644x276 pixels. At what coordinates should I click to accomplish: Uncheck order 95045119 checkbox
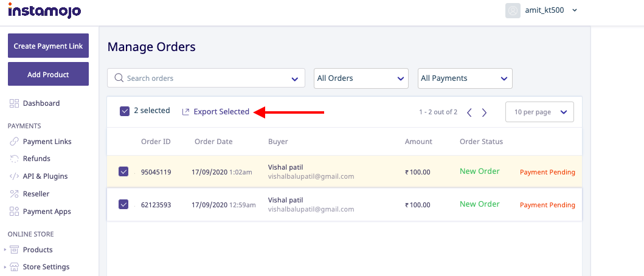pyautogui.click(x=123, y=171)
